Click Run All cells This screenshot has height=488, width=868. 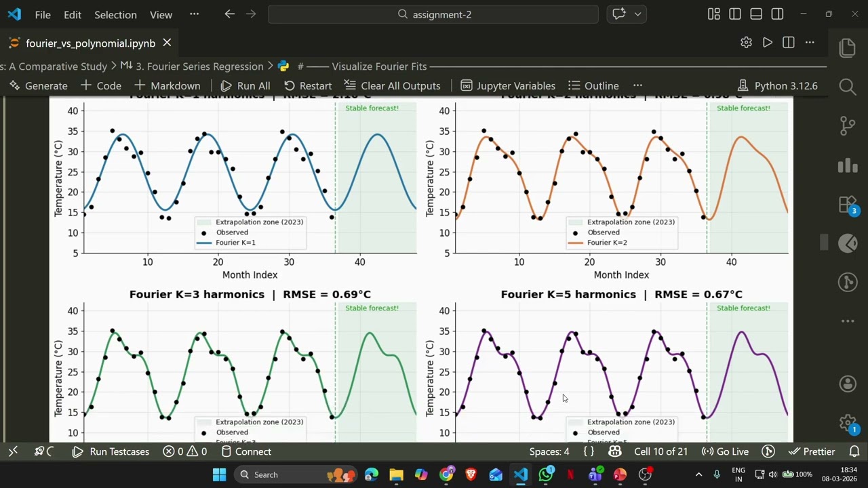tap(245, 85)
